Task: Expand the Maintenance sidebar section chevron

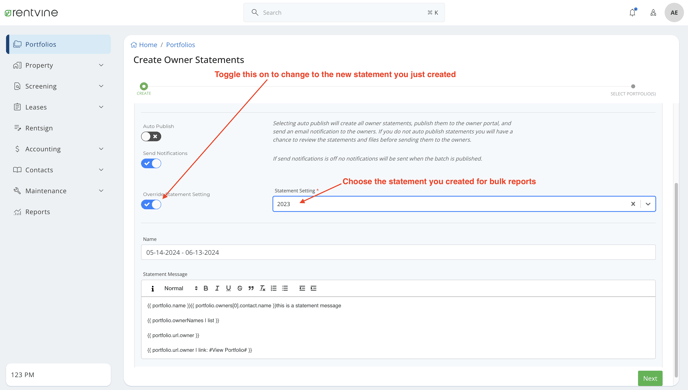Action: pyautogui.click(x=101, y=191)
